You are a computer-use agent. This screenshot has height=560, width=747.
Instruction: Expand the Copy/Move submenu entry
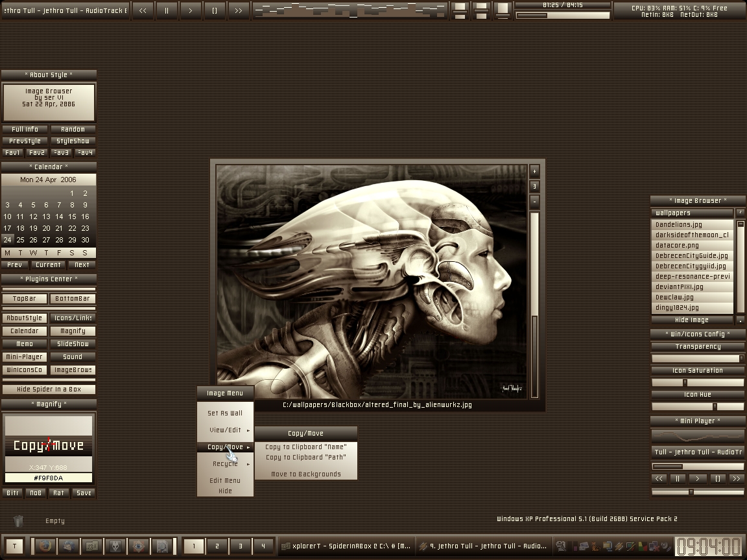click(x=226, y=447)
